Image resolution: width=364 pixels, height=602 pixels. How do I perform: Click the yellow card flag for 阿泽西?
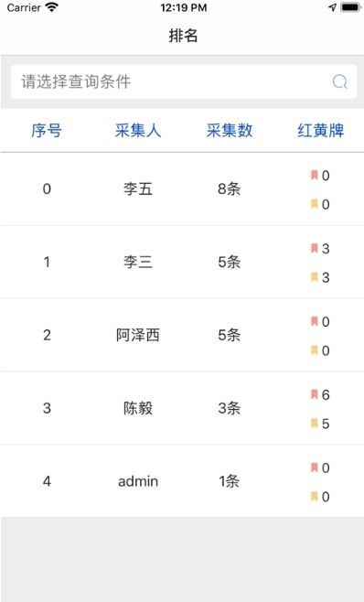click(x=315, y=350)
